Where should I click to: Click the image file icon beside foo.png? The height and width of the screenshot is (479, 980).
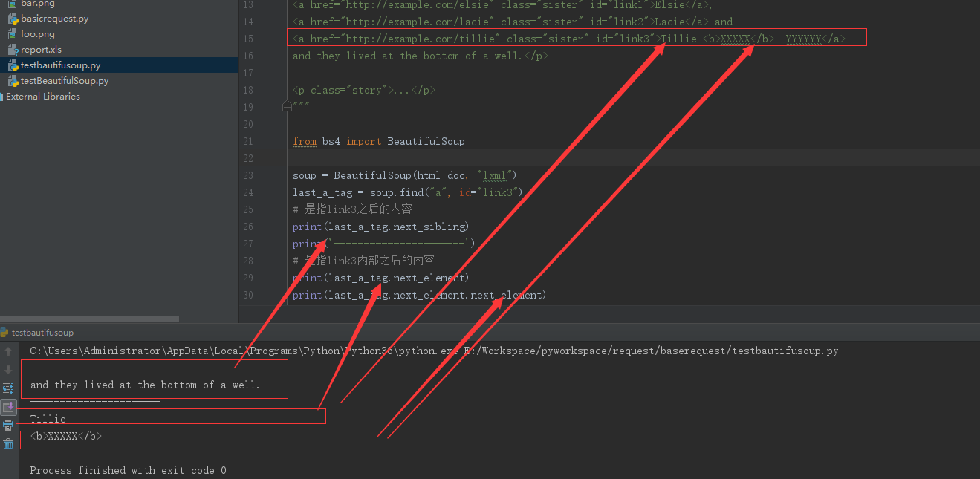pyautogui.click(x=13, y=34)
